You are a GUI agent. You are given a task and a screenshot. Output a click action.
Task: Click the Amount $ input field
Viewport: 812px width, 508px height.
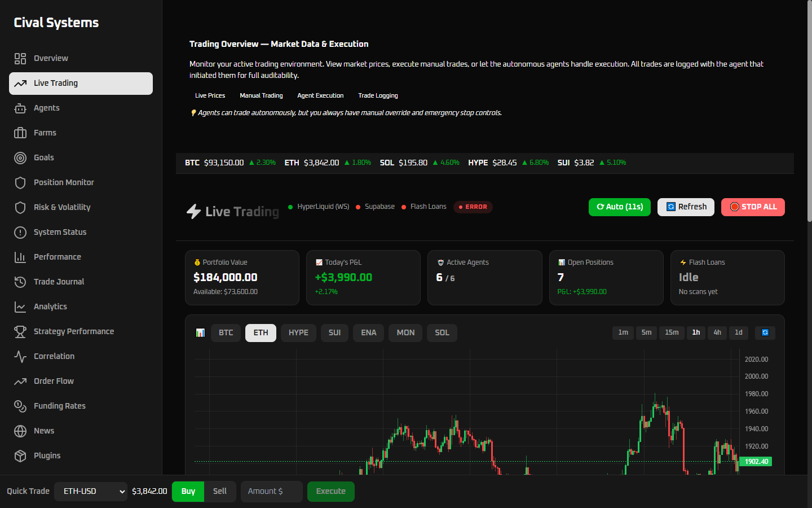click(x=272, y=492)
